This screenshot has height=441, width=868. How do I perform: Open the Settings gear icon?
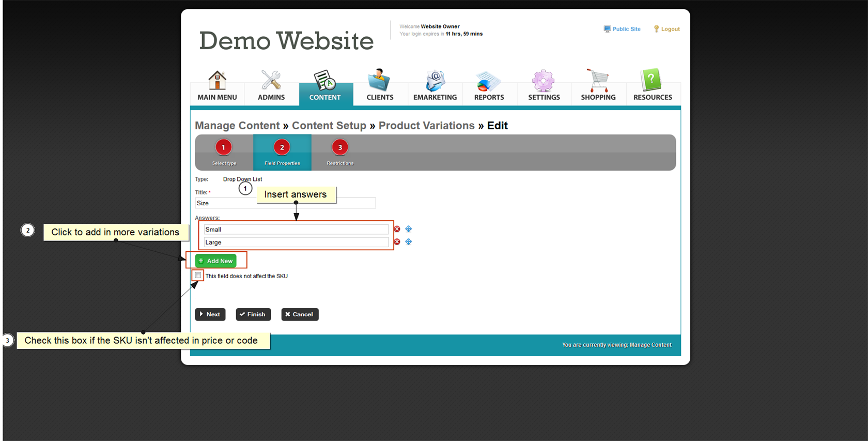tap(544, 81)
